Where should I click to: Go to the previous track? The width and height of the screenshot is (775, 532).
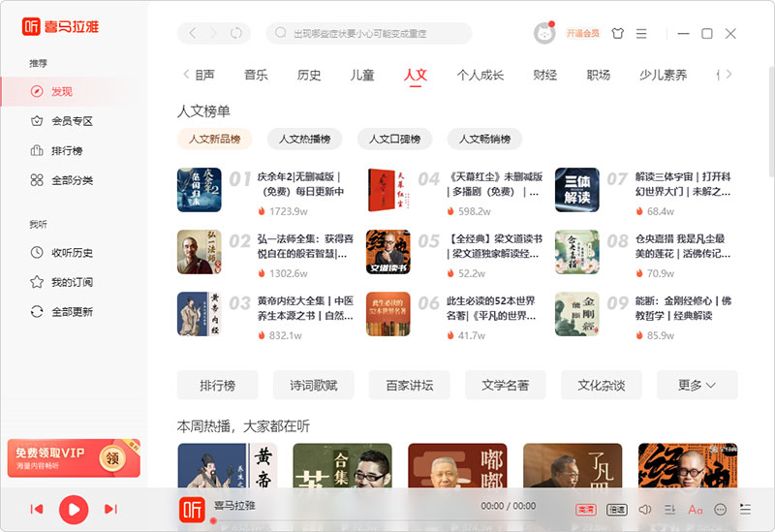click(x=37, y=509)
